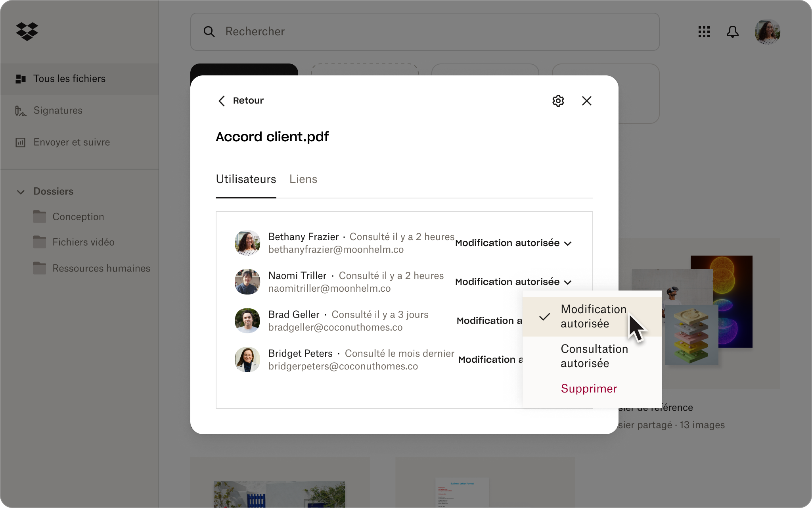Click Supprimer to remove access
Screen dimensions: 812x508
589,389
